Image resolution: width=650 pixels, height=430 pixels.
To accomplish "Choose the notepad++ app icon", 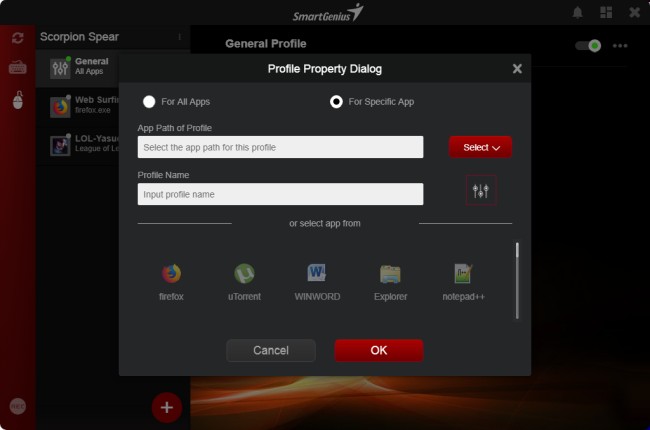I will tap(463, 273).
